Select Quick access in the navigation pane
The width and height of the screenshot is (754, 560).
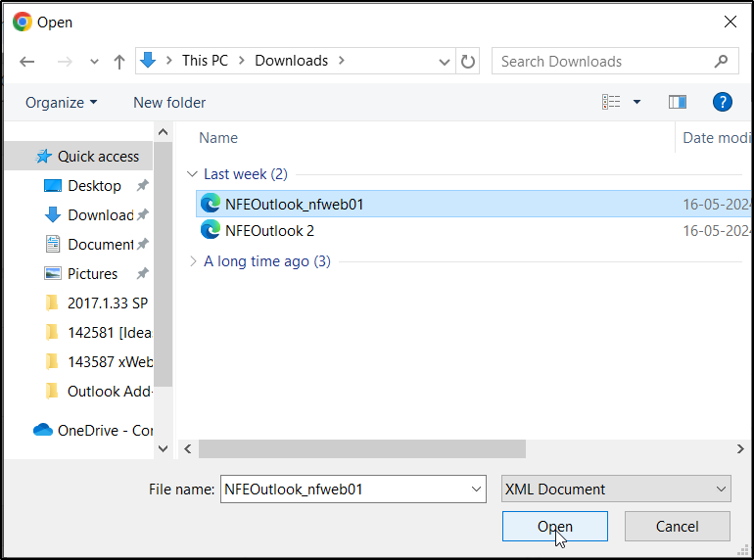[x=79, y=157]
